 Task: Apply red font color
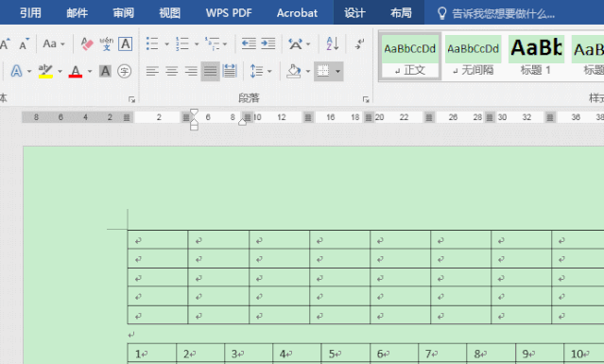point(76,71)
